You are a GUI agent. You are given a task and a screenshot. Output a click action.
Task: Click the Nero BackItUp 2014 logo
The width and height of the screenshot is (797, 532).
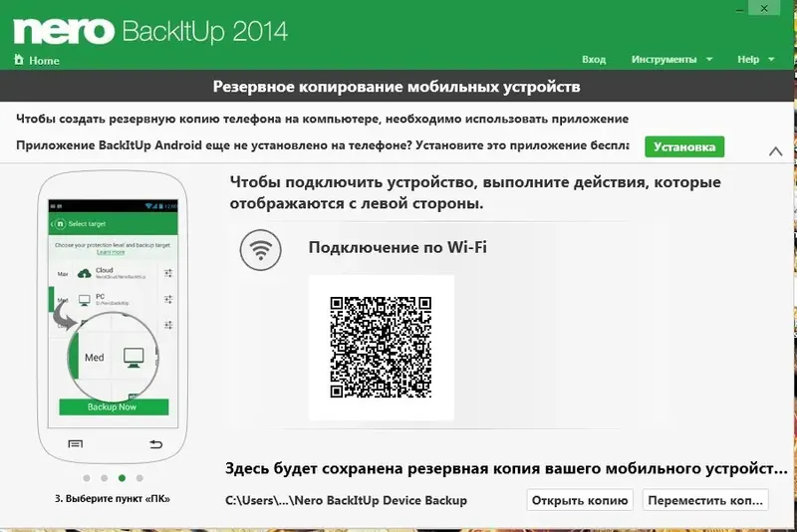[150, 31]
